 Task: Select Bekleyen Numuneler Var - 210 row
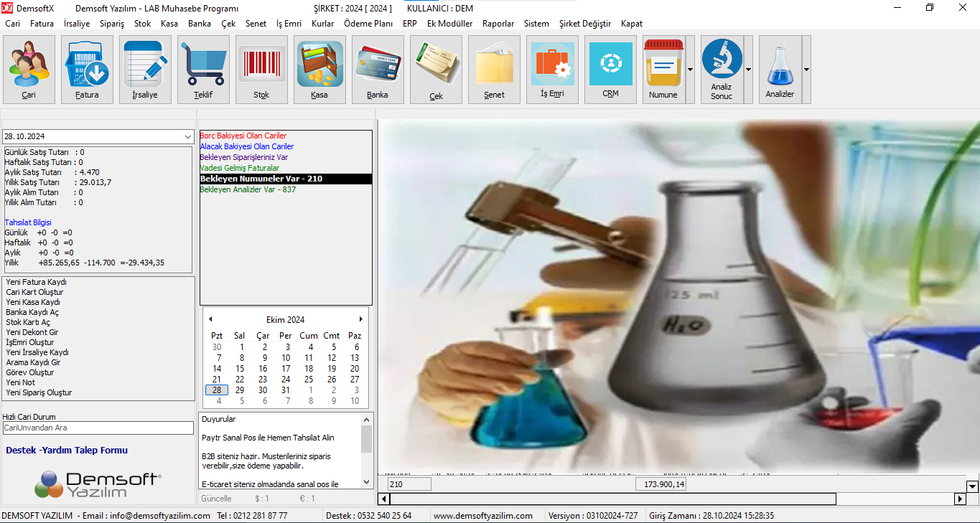(286, 179)
